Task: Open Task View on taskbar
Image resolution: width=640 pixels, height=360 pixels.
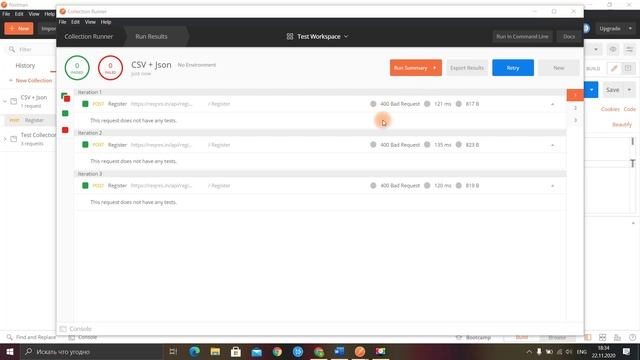Action: pos(173,351)
